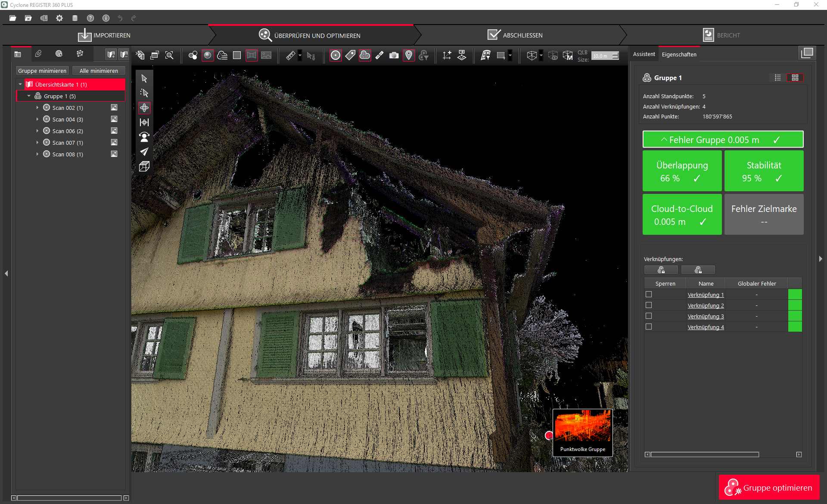This screenshot has height=504, width=827.
Task: Open the settings gear icon
Action: coord(59,18)
